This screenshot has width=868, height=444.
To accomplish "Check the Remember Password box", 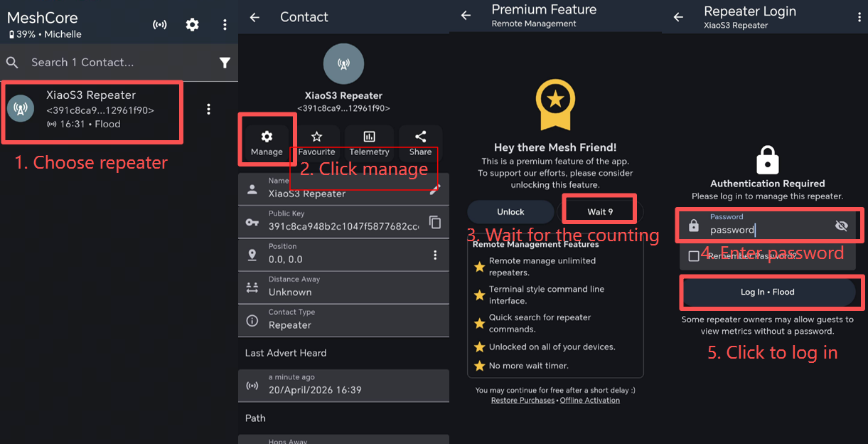I will 694,256.
